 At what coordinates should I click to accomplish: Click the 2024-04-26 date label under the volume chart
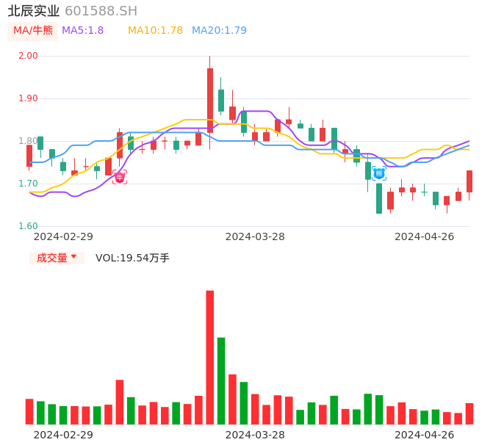425,435
